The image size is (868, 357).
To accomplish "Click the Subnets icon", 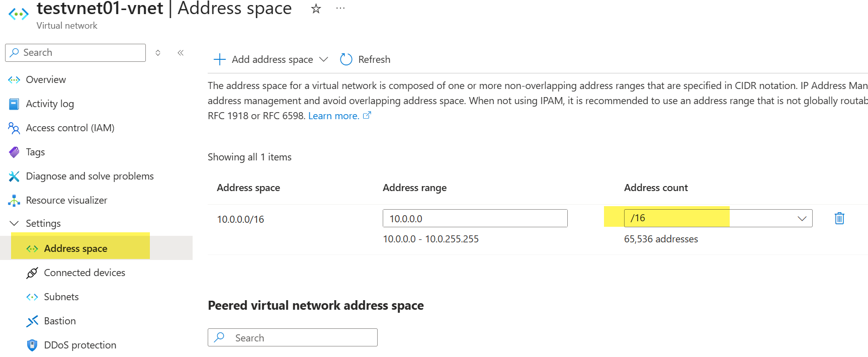I will pos(32,297).
